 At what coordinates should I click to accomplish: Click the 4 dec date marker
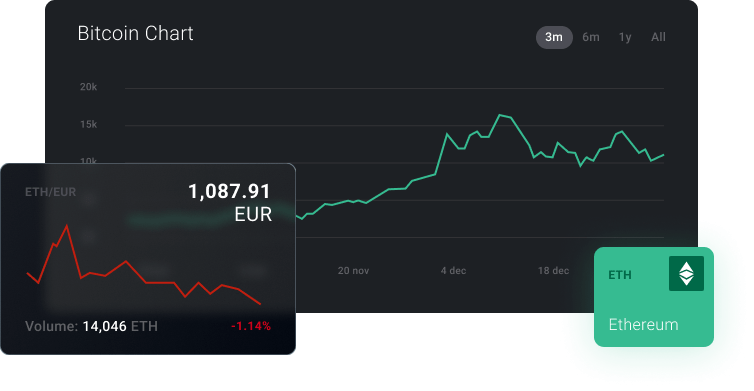453,271
